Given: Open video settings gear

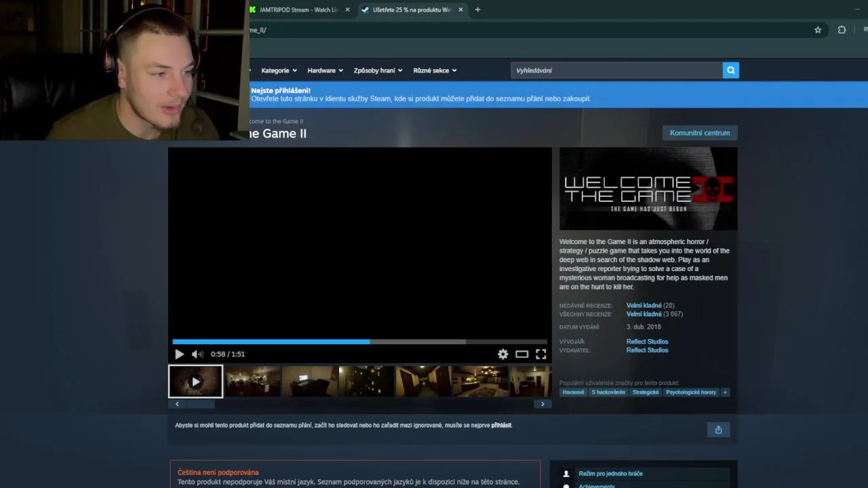Looking at the screenshot, I should (502, 354).
